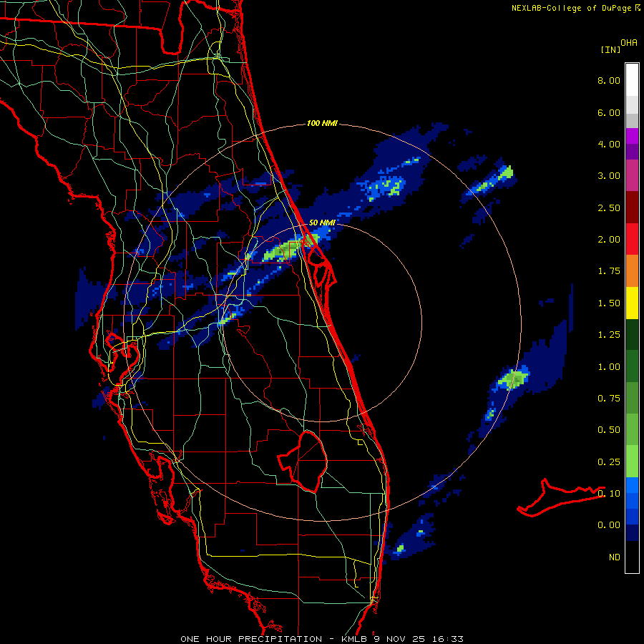
Task: Click the 0.10 scale label
Action: (609, 494)
